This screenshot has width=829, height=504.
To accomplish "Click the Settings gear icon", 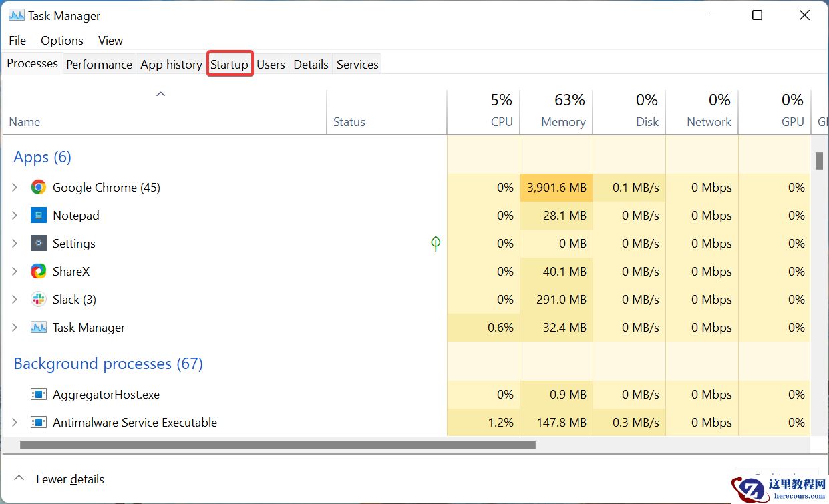I will (x=39, y=244).
